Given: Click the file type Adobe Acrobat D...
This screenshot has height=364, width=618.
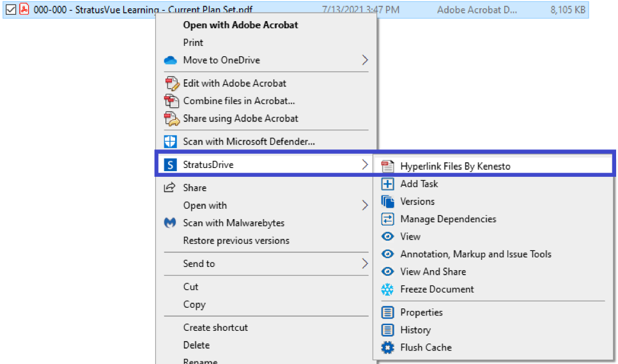Looking at the screenshot, I should 477,10.
